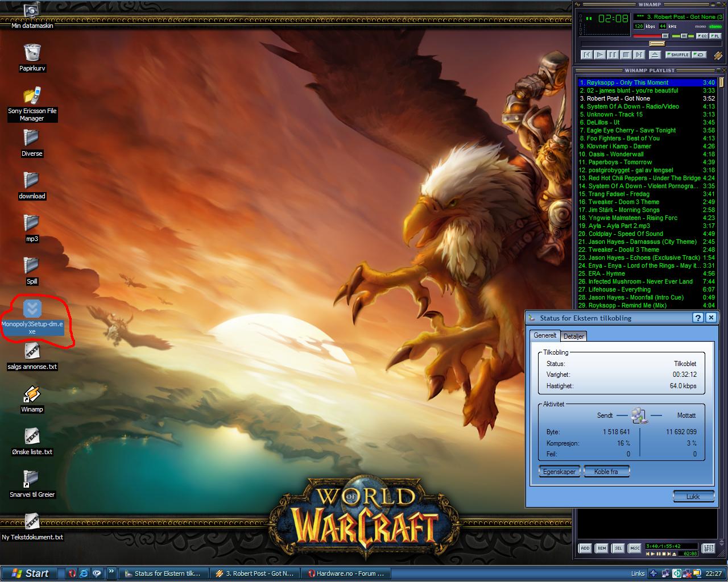Pause Winamp playback
Viewport: 728px width, 582px height.
point(613,55)
